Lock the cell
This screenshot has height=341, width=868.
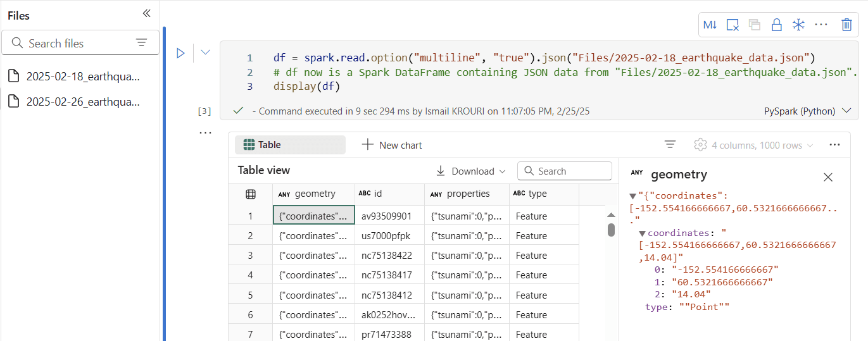(x=776, y=25)
